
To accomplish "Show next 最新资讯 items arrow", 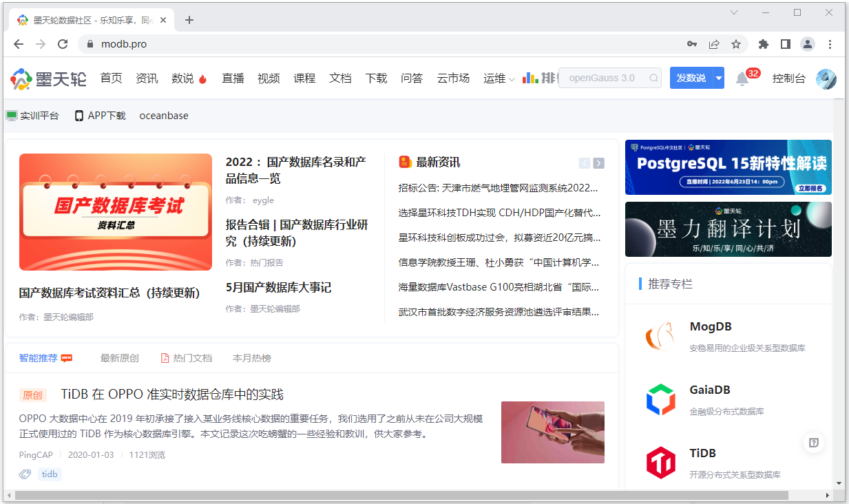I will pos(599,163).
